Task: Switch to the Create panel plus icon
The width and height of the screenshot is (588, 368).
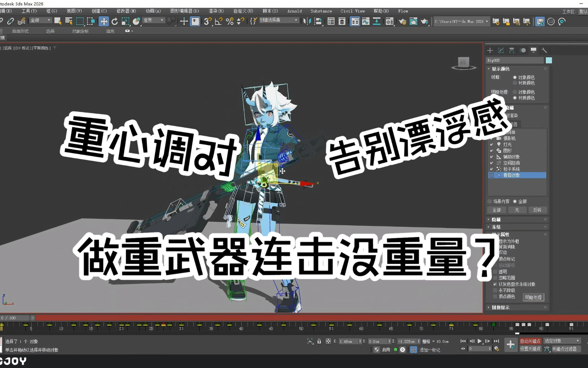Action: point(490,50)
